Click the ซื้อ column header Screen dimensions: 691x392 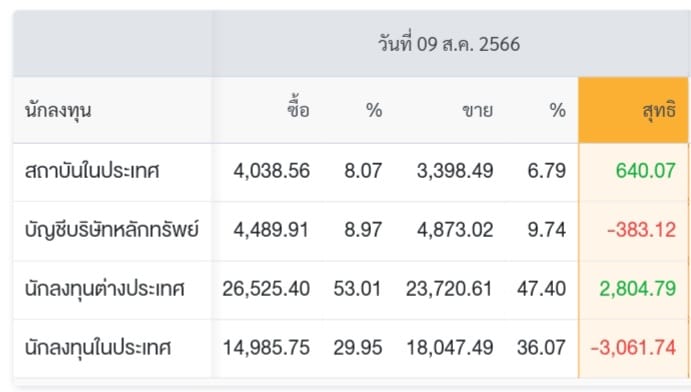298,110
